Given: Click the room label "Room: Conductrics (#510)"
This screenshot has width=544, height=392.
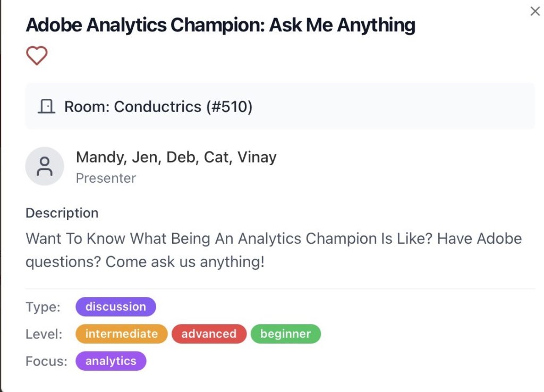Looking at the screenshot, I should 158,107.
